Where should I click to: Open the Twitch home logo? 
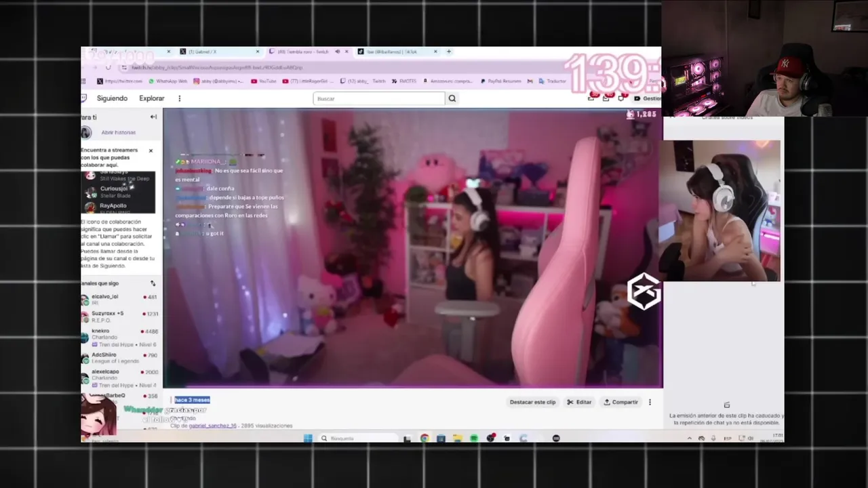click(x=85, y=98)
